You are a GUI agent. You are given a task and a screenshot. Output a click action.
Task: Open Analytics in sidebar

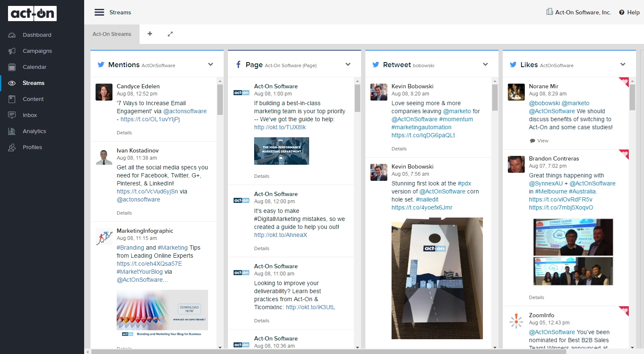(34, 131)
